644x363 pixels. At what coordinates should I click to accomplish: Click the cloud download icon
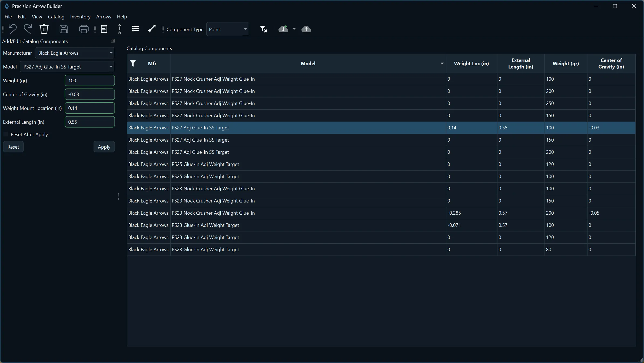tap(283, 29)
